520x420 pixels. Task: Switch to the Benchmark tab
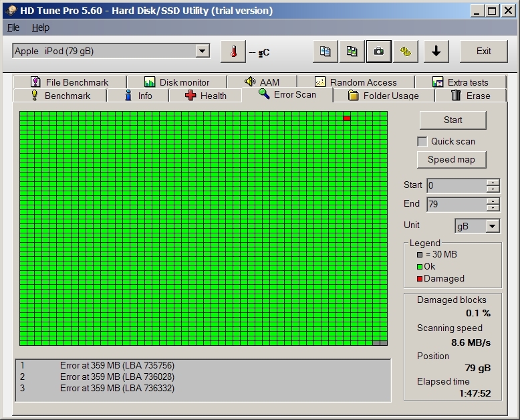click(60, 96)
